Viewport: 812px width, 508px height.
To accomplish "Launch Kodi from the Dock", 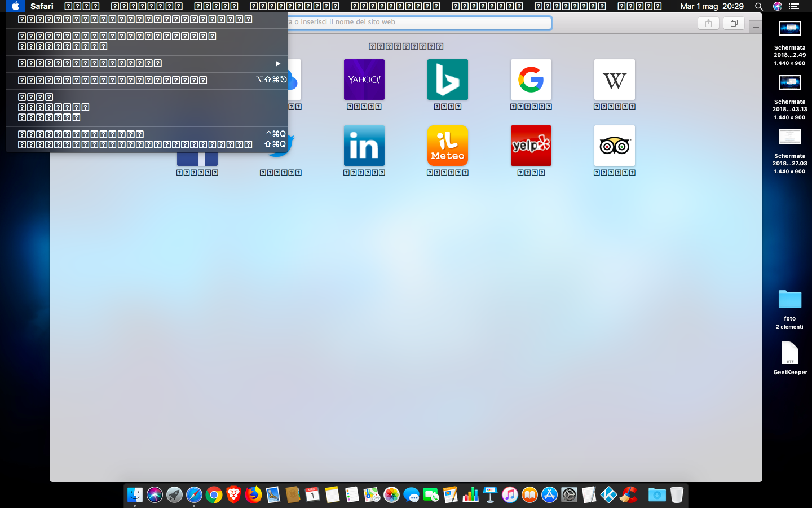I will pos(608,495).
